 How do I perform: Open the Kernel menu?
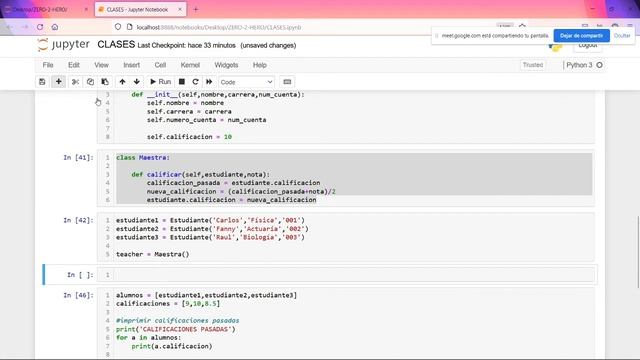[x=190, y=65]
